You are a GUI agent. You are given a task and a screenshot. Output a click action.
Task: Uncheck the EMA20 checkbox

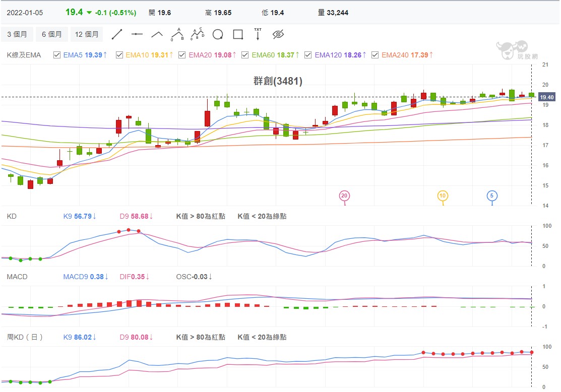point(182,55)
